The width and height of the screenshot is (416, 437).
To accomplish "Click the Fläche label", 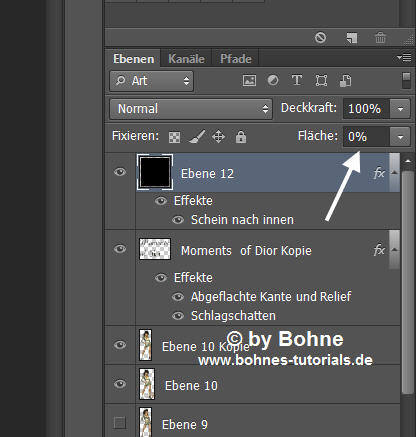I will click(318, 136).
